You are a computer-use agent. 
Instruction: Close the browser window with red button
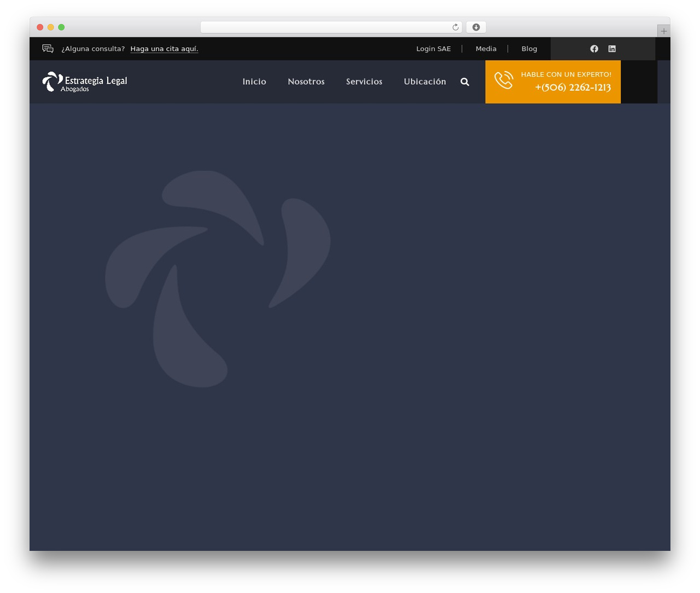[40, 27]
